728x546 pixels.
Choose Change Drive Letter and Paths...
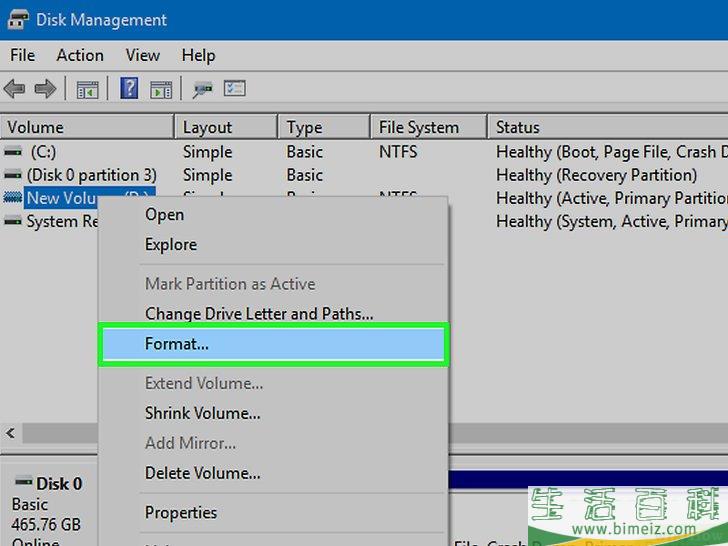click(259, 314)
